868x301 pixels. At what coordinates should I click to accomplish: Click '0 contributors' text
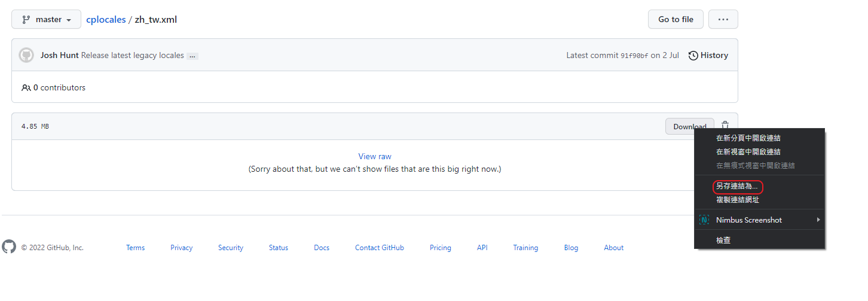(x=59, y=87)
